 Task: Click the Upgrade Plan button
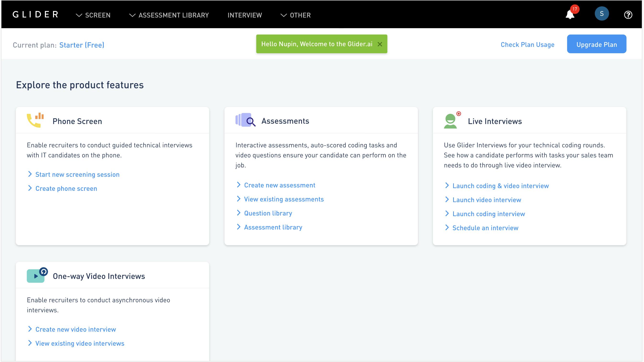(x=596, y=44)
